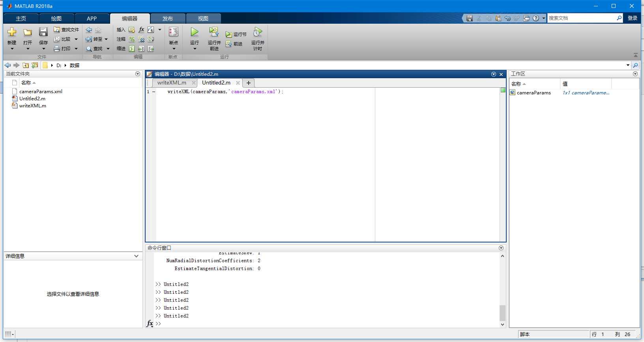Click the Login (登录) link
This screenshot has width=644, height=342.
633,18
